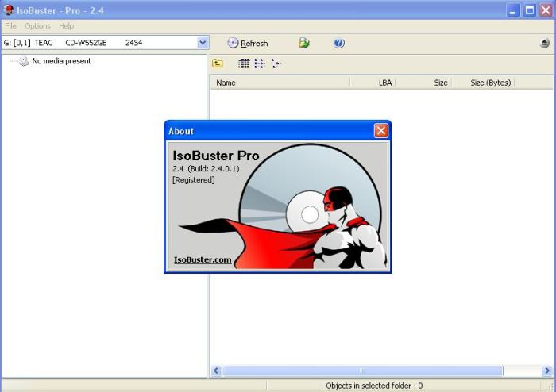Minimize the IsoBuster window
The height and width of the screenshot is (392, 556).
point(513,10)
